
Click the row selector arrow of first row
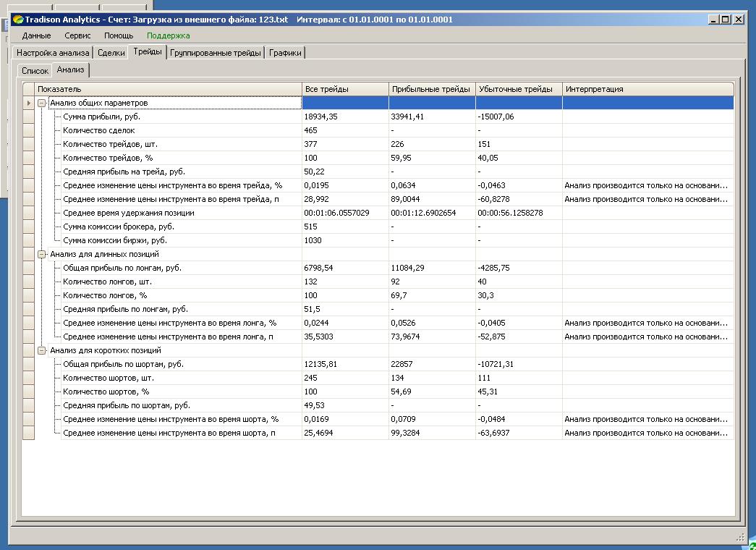(x=29, y=103)
